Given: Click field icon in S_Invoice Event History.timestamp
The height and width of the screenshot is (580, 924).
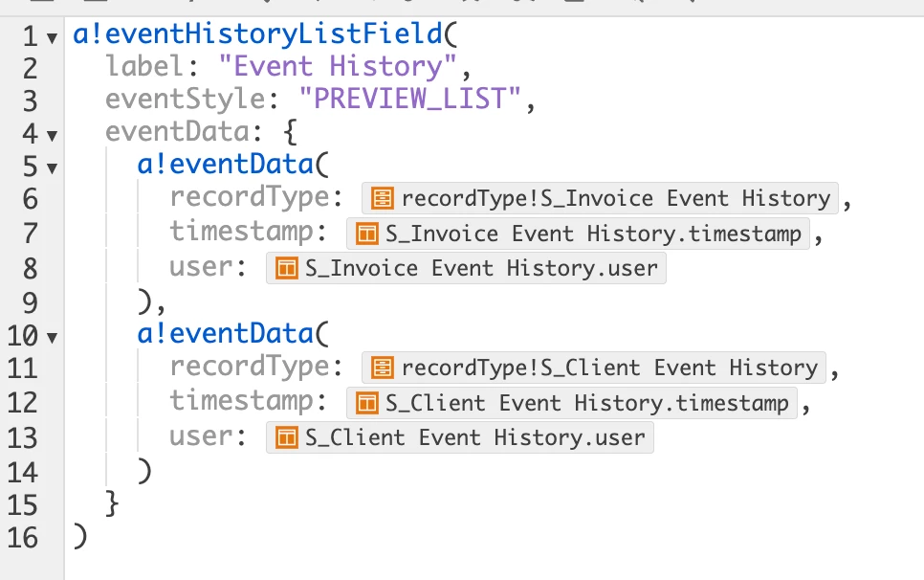Looking at the screenshot, I should pyautogui.click(x=366, y=234).
